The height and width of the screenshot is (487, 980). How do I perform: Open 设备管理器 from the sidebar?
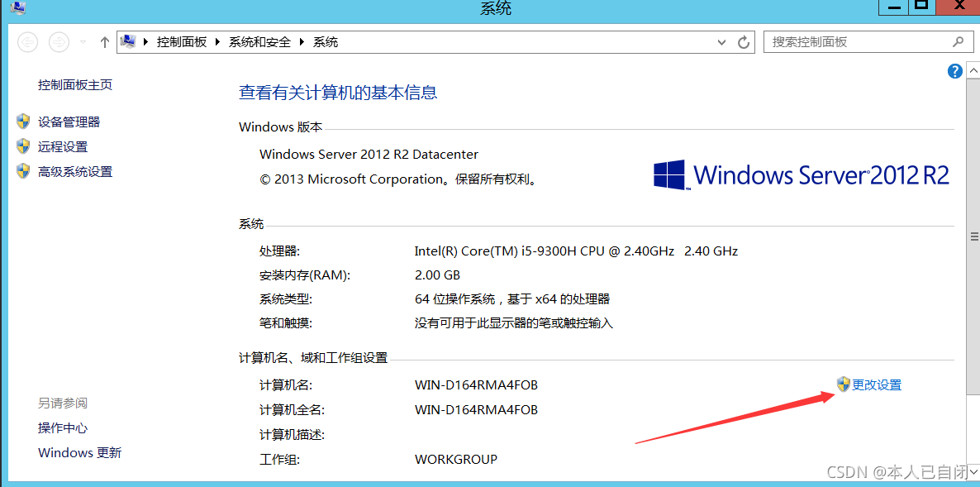coord(69,122)
